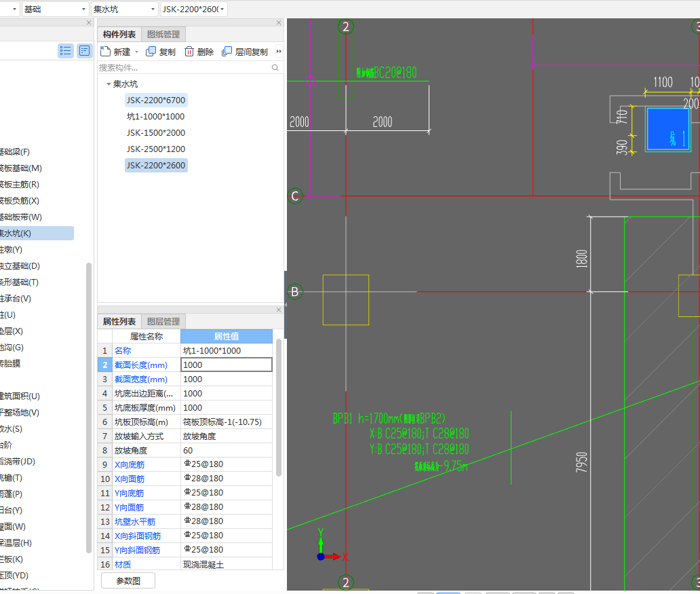Screen dimensions: 700x594
Task: Close the component list panel
Action: click(279, 23)
